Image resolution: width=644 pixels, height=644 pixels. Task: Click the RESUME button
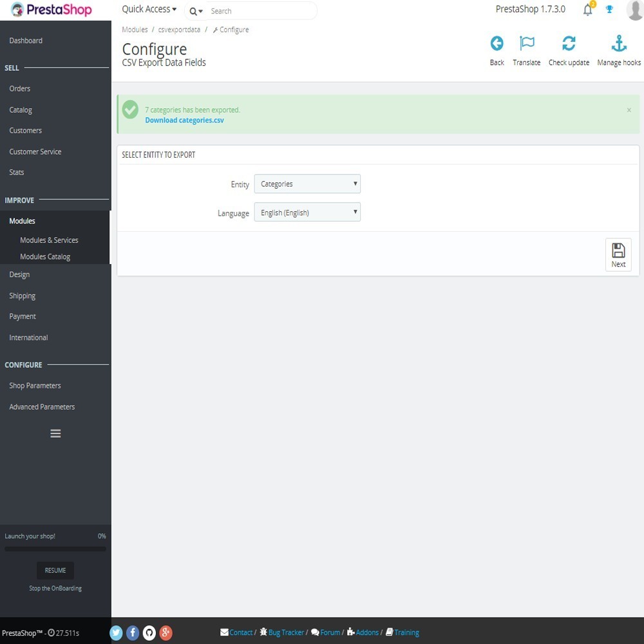point(55,570)
